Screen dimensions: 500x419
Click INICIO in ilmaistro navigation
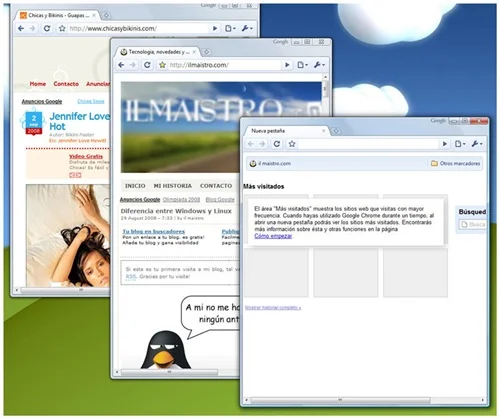(x=135, y=186)
